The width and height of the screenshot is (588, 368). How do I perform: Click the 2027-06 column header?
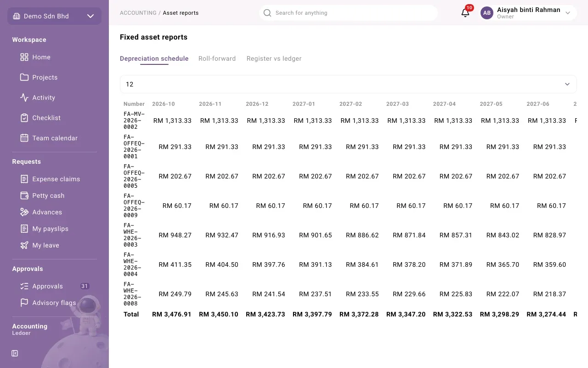[x=538, y=104]
